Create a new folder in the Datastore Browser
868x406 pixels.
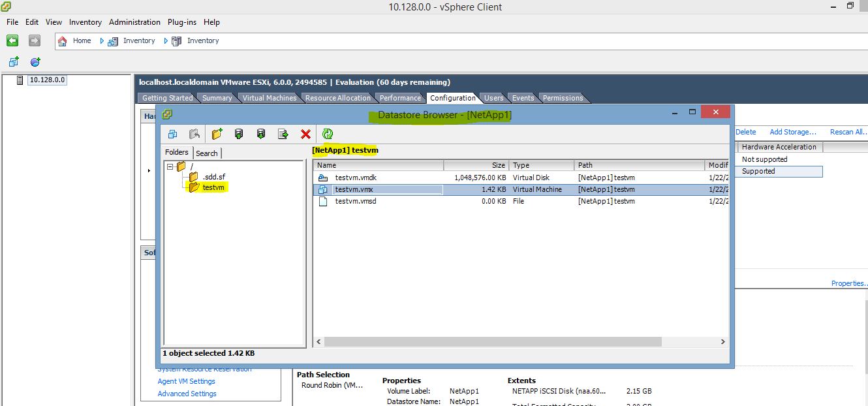(217, 133)
